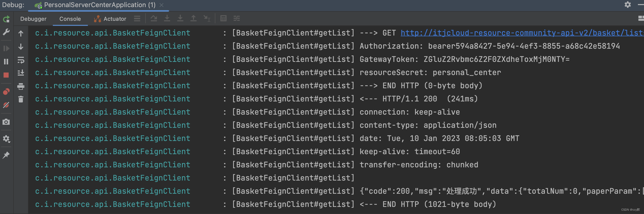Screen dimensions: 644x214
Task: Toggle Soft-Wrap in console
Action: coord(21,60)
